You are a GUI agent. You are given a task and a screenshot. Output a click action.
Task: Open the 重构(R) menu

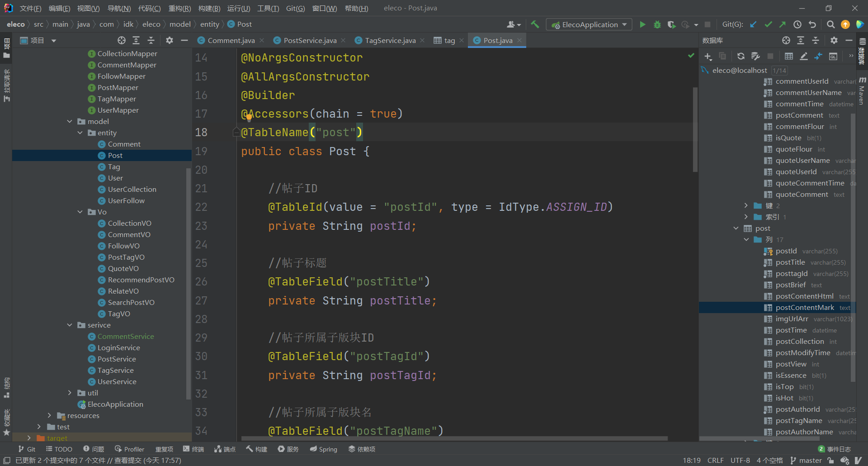click(x=179, y=8)
